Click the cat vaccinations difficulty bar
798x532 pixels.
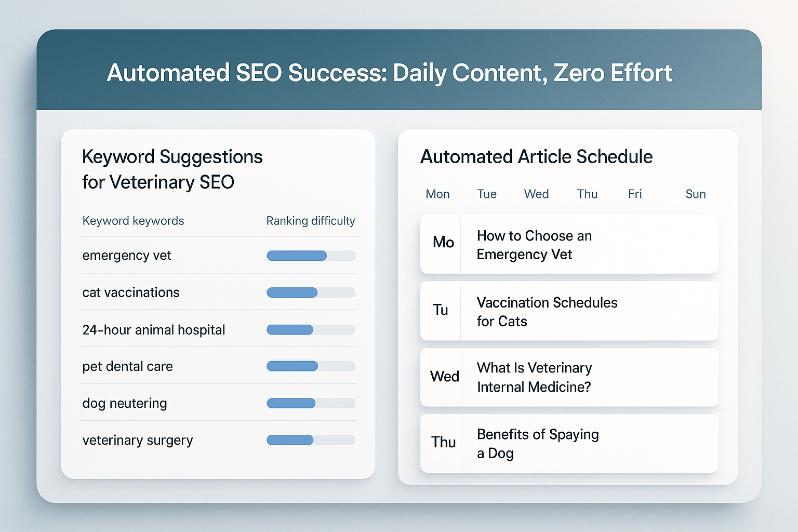click(311, 292)
